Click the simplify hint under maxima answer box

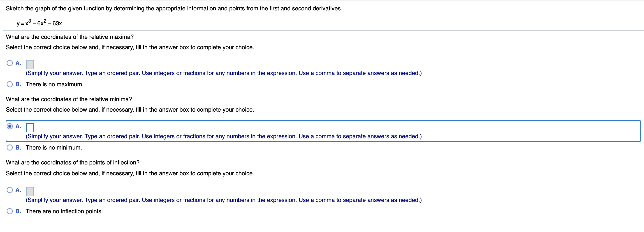(x=223, y=73)
